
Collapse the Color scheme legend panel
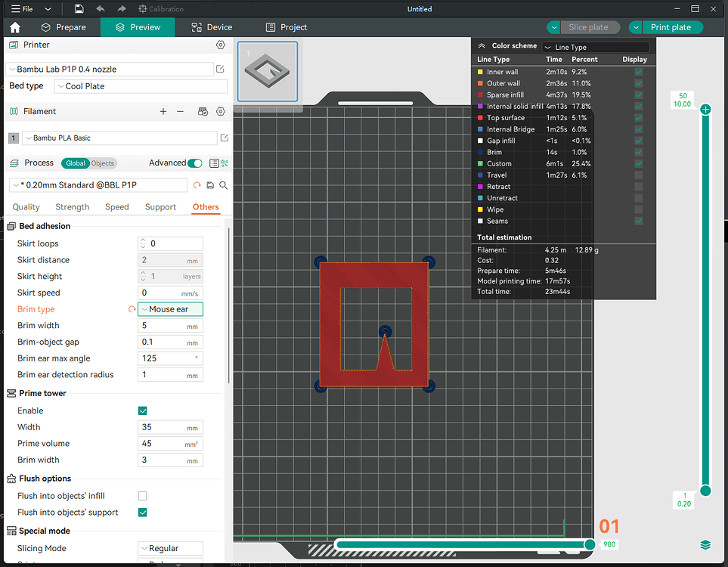[x=482, y=45]
